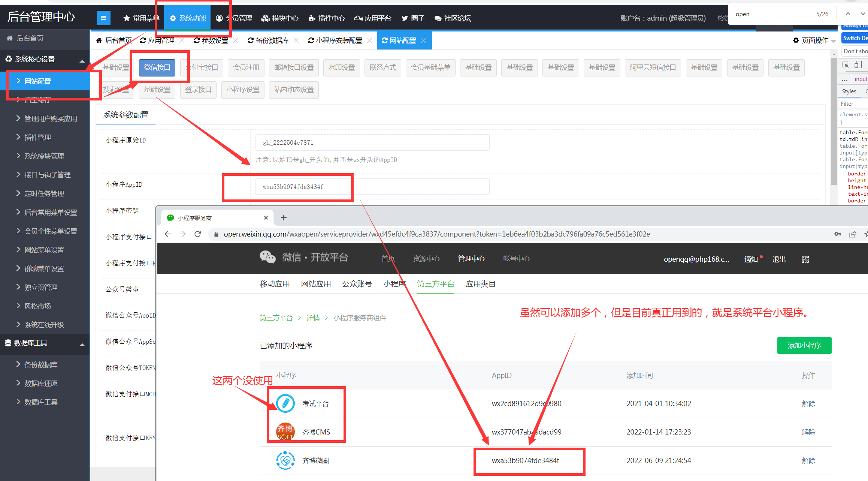This screenshot has width=868, height=481.
Task: Close the 小程序安装配置 tab
Action: click(x=369, y=40)
